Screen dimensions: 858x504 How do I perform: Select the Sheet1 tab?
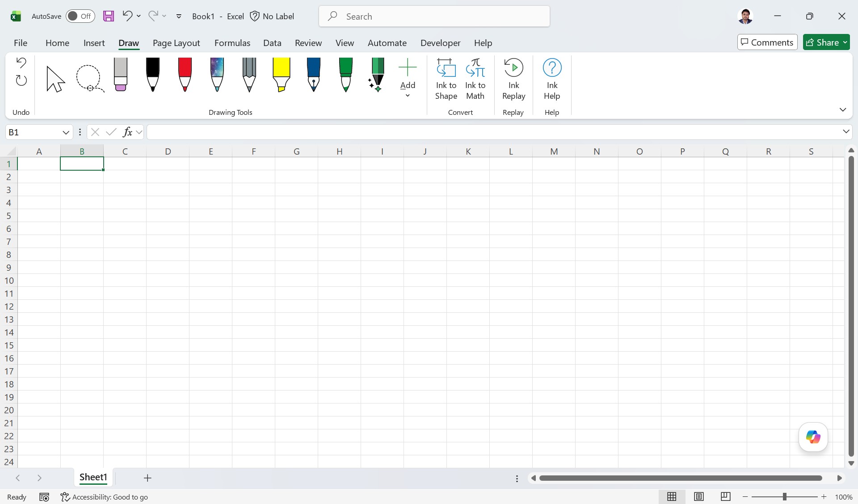(x=93, y=477)
